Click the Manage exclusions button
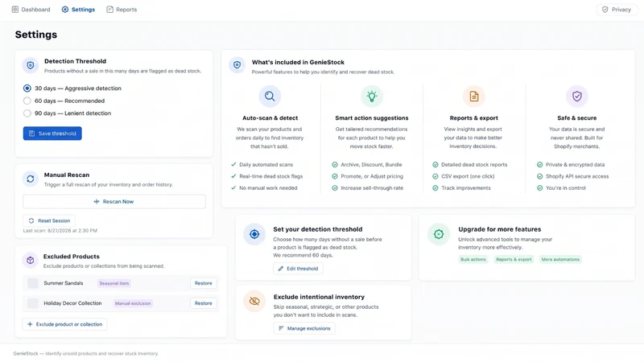The height and width of the screenshot is (362, 644). pyautogui.click(x=304, y=328)
